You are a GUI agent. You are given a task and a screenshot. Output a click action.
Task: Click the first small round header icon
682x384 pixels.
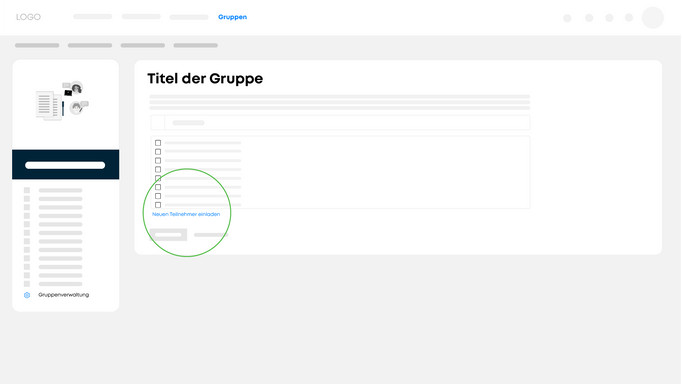coord(567,18)
